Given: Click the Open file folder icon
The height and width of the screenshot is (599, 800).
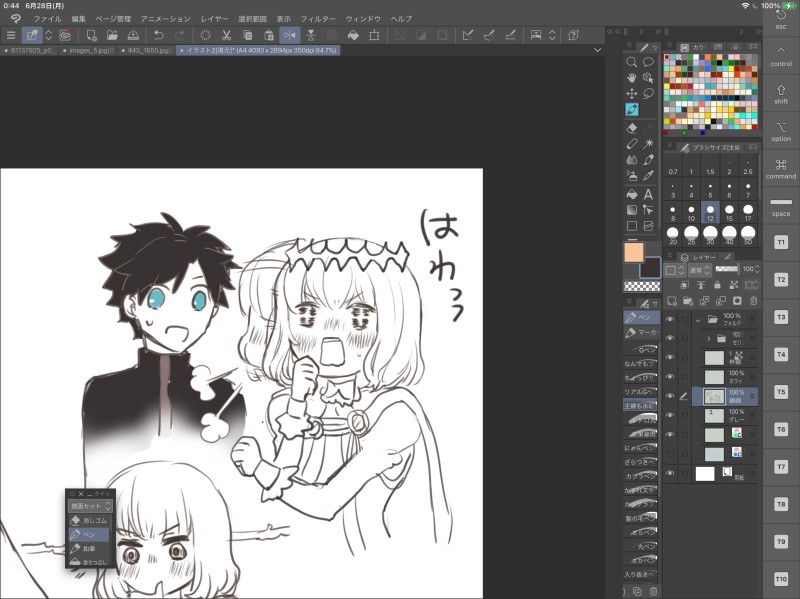Looking at the screenshot, I should (112, 35).
